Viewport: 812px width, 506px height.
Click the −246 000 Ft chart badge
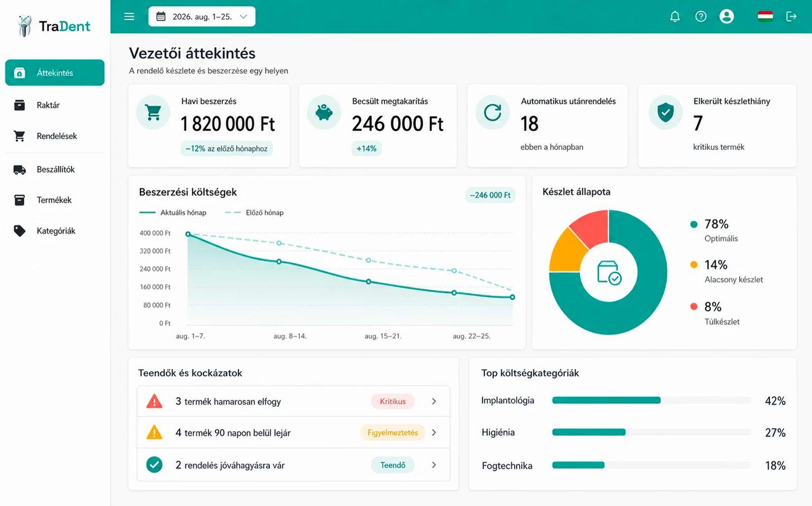(490, 195)
